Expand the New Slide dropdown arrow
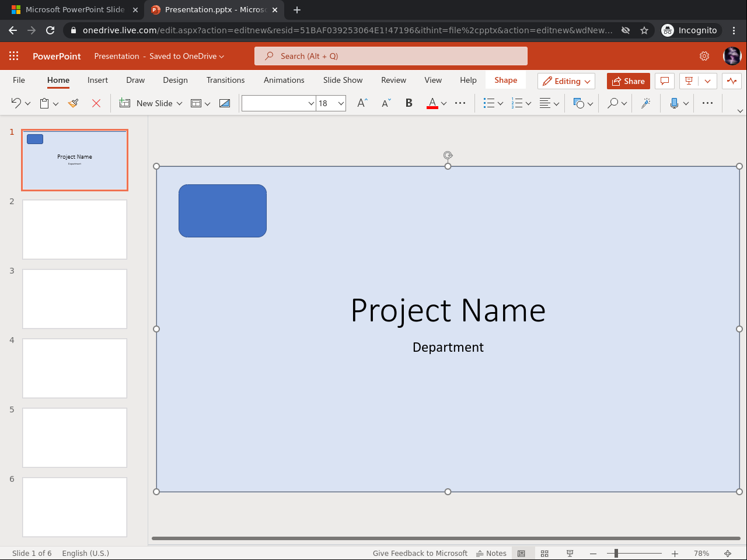 [179, 103]
